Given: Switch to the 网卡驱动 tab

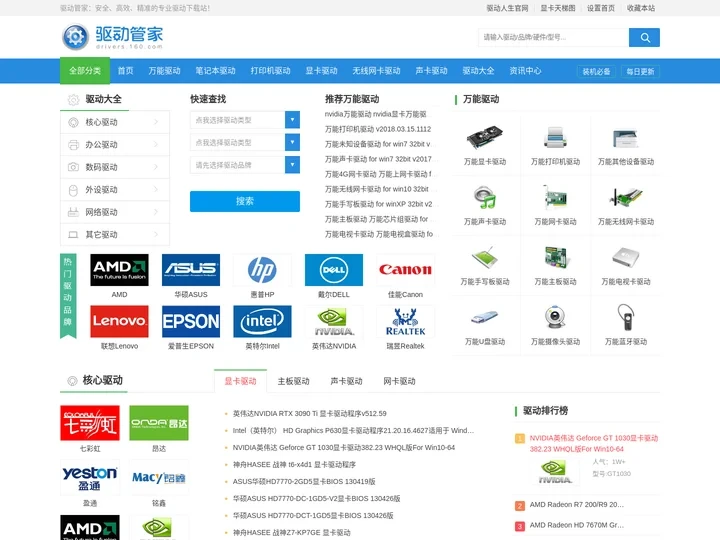Looking at the screenshot, I should 399,381.
